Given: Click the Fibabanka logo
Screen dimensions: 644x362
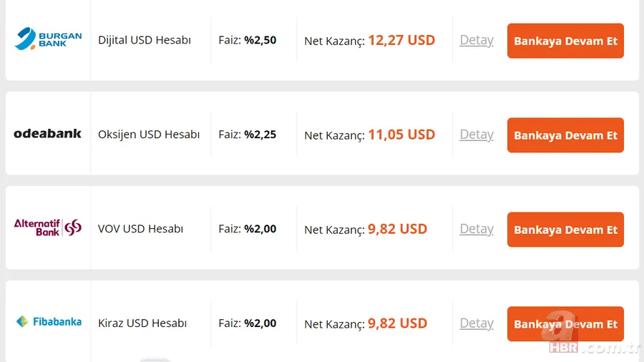Looking at the screenshot, I should (48, 322).
